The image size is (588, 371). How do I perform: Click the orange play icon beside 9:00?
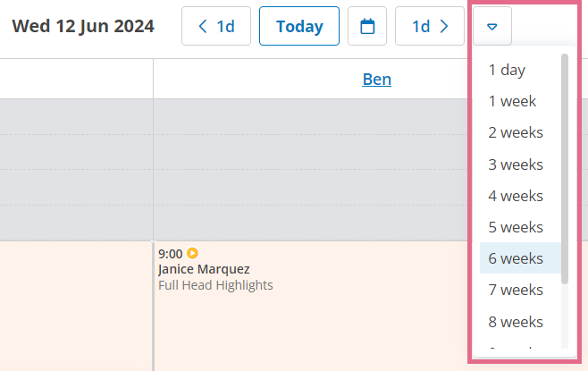192,253
